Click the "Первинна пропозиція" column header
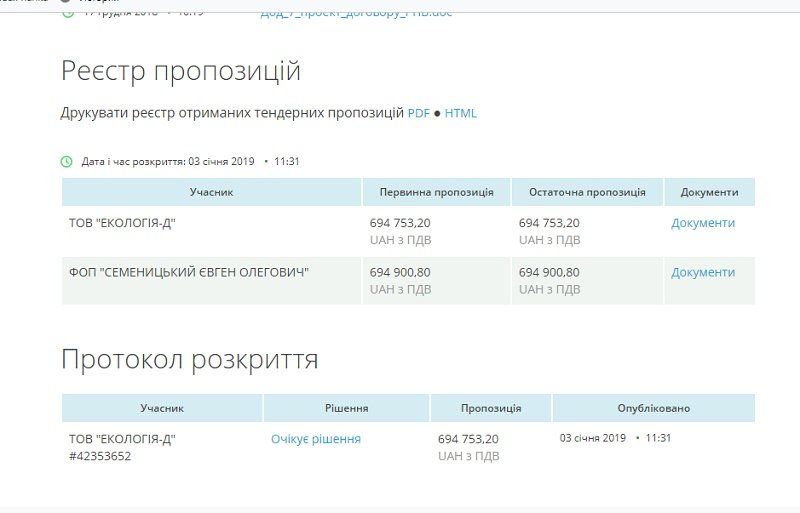 tap(436, 192)
